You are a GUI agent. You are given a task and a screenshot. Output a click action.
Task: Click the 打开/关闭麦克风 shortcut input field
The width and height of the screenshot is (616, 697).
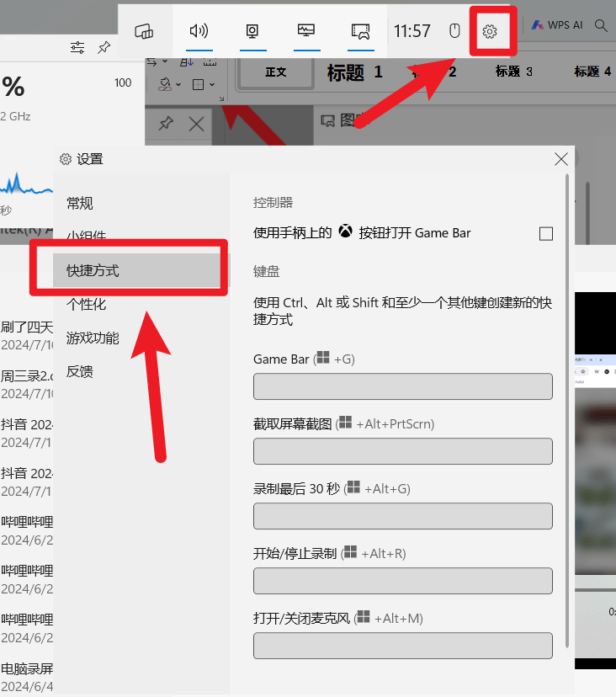coord(402,646)
